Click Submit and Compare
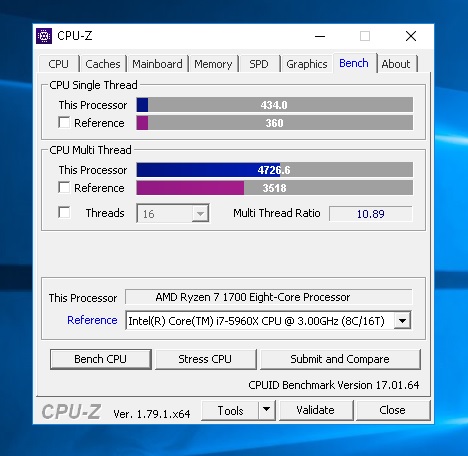Viewport: 468px width, 456px height. (340, 359)
